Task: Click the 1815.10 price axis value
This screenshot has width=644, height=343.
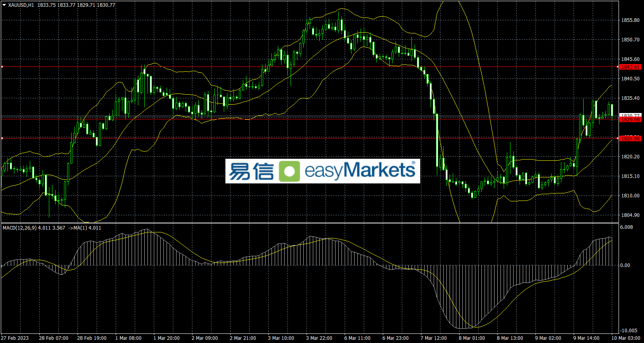Action: [630, 176]
